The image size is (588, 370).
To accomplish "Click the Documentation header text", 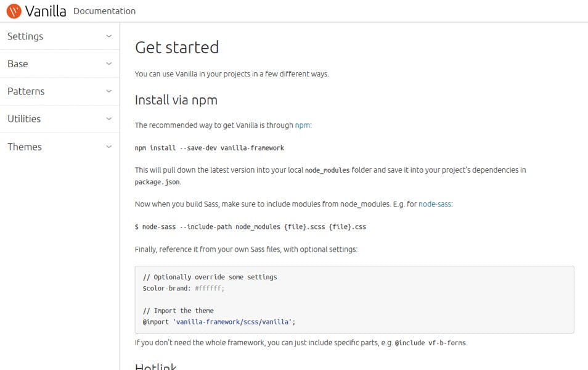I will (x=105, y=11).
